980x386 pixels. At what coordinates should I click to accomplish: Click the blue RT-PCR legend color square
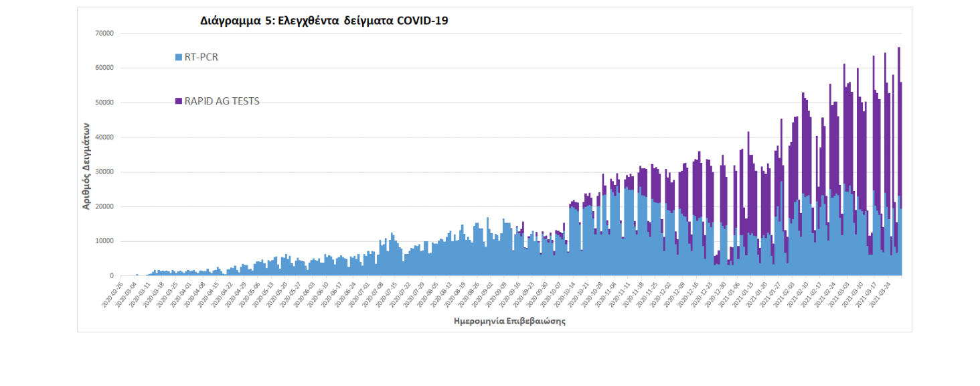(178, 58)
